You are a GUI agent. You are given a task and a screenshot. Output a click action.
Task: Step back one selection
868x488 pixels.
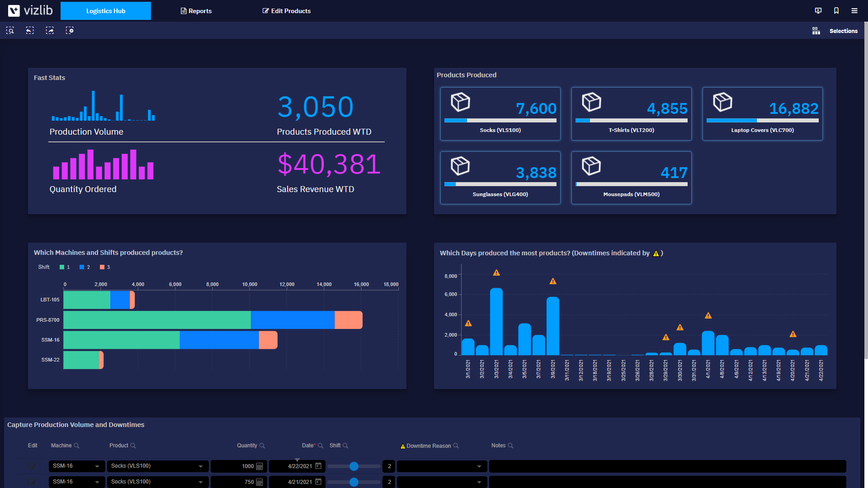[30, 30]
